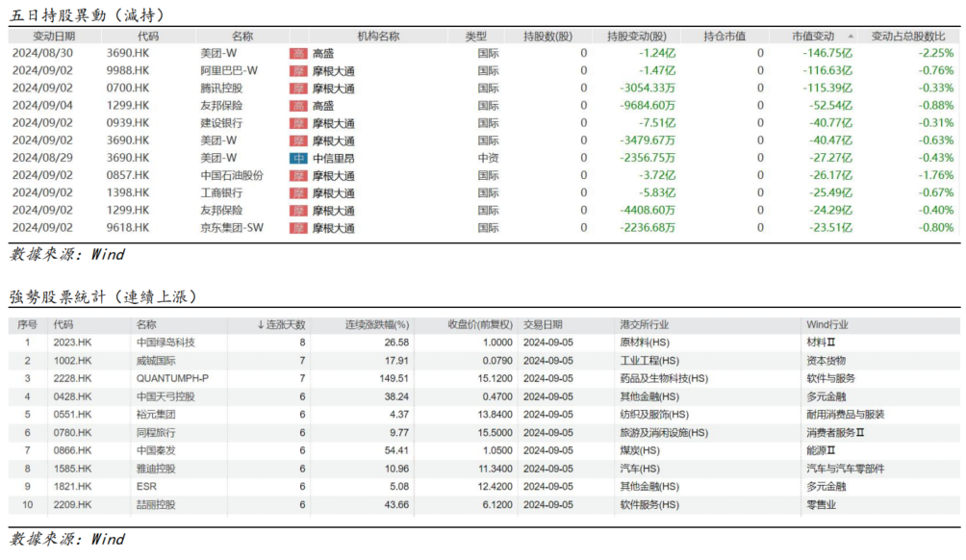Click the 中国绿岛科技 stock name
Screen dimensions: 966x560
(x=165, y=343)
